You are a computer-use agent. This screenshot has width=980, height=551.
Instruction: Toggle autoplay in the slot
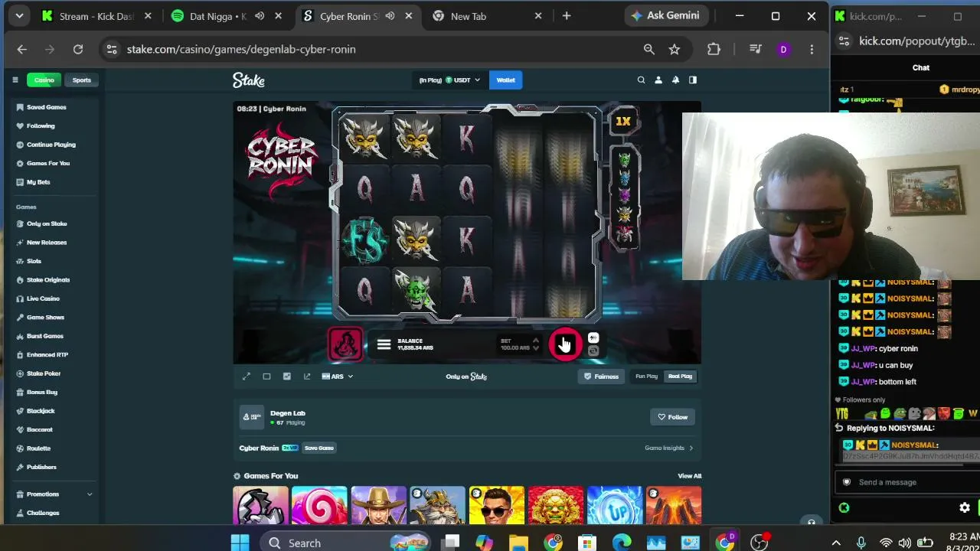click(593, 350)
